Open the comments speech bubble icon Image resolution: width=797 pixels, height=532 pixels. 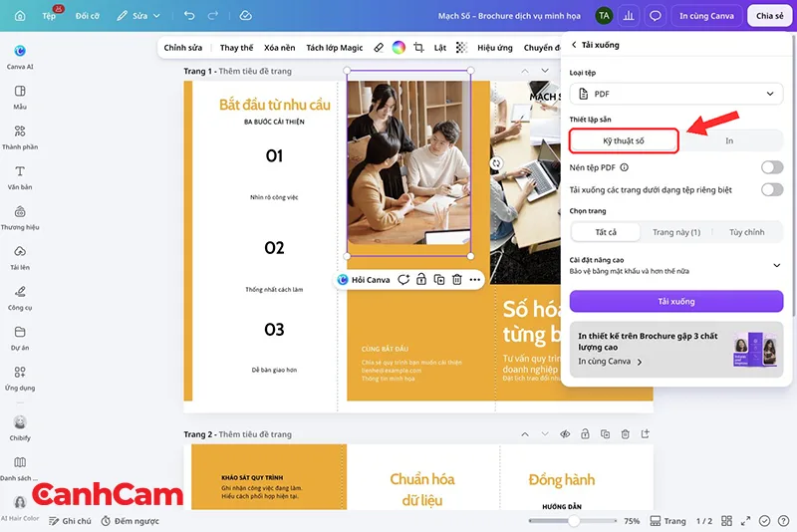pos(656,16)
